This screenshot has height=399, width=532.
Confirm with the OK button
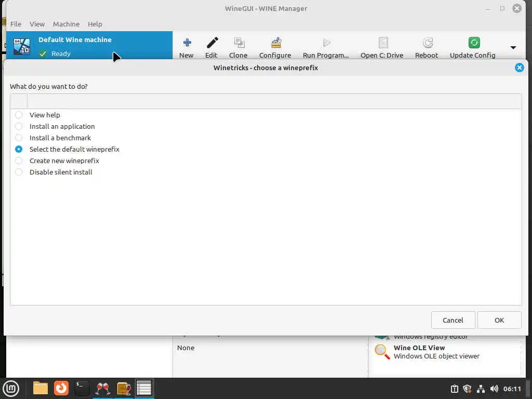click(x=499, y=320)
